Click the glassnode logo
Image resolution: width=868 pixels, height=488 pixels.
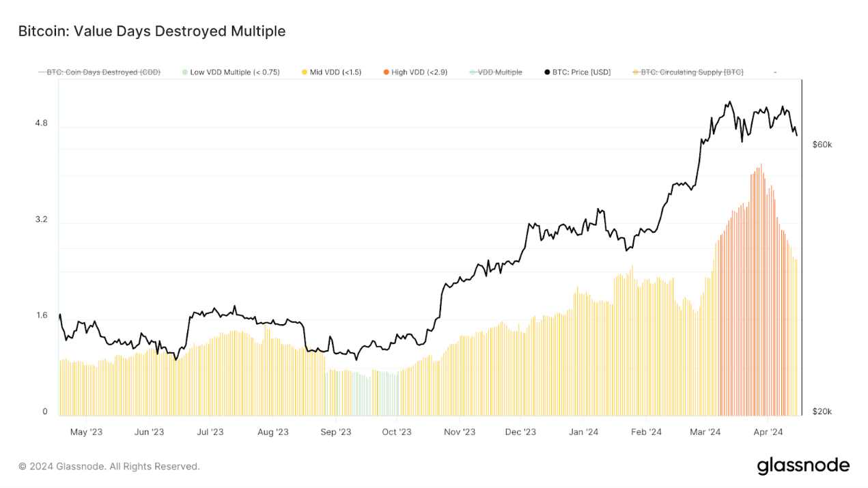[803, 466]
